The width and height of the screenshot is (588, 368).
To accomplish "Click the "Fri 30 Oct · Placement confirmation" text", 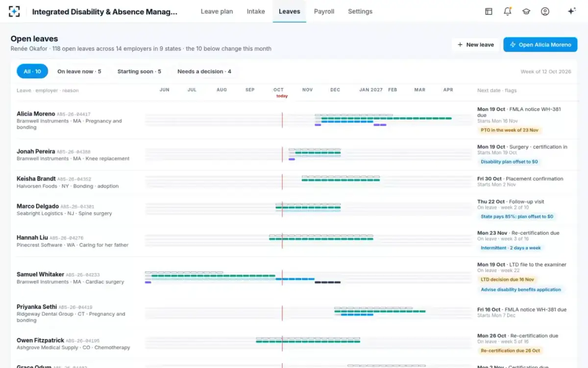I will pos(520,179).
